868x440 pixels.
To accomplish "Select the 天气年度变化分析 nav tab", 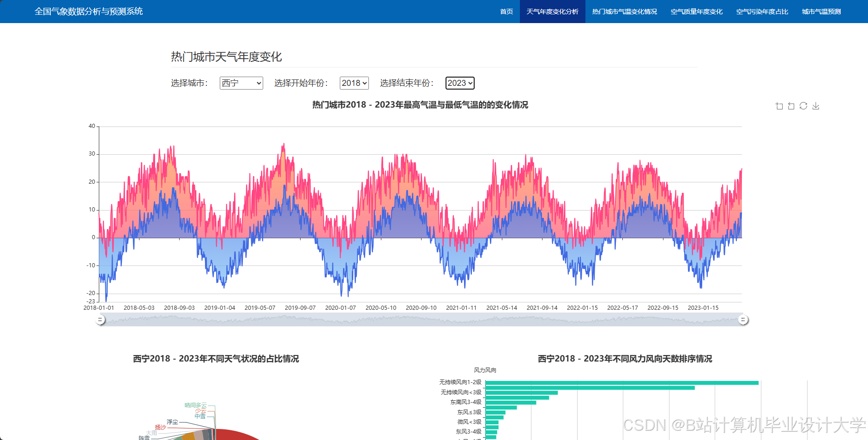I will click(x=552, y=12).
